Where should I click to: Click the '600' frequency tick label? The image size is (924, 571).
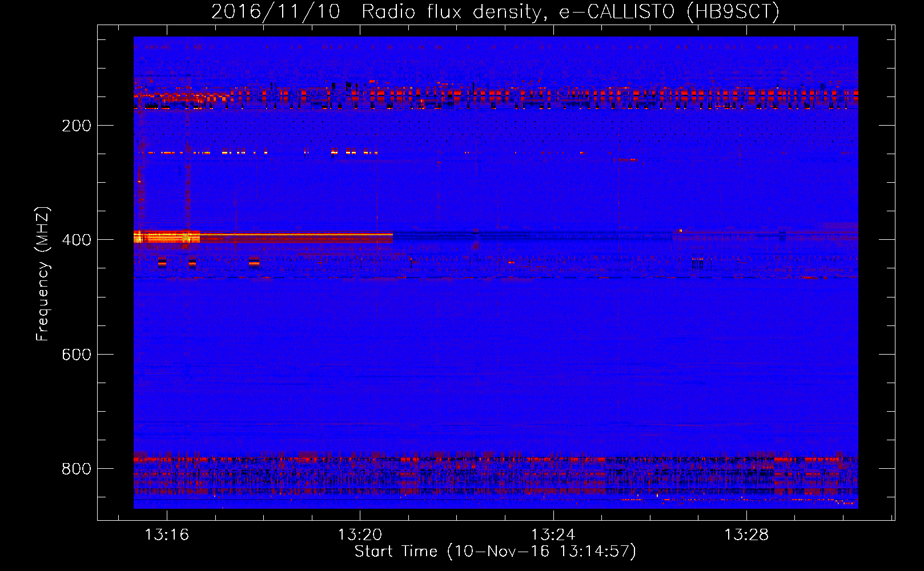click(77, 355)
